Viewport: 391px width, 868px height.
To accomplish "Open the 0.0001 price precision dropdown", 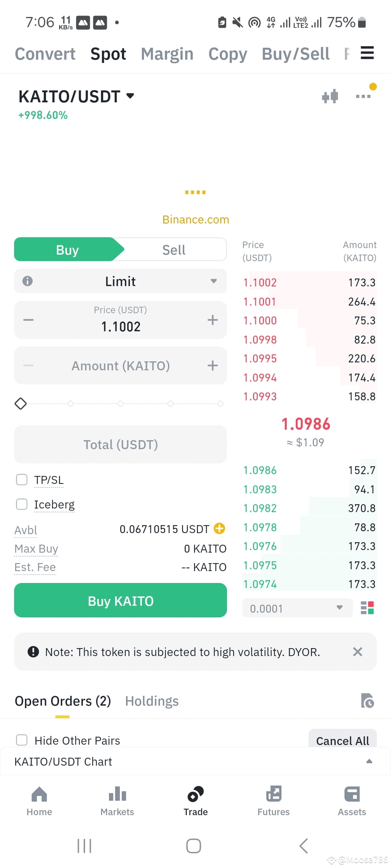I will tap(297, 608).
